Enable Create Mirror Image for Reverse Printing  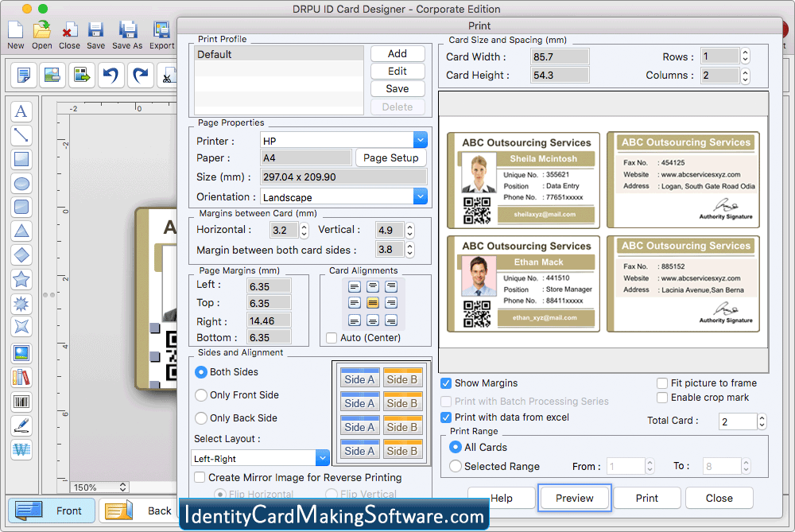pos(200,477)
